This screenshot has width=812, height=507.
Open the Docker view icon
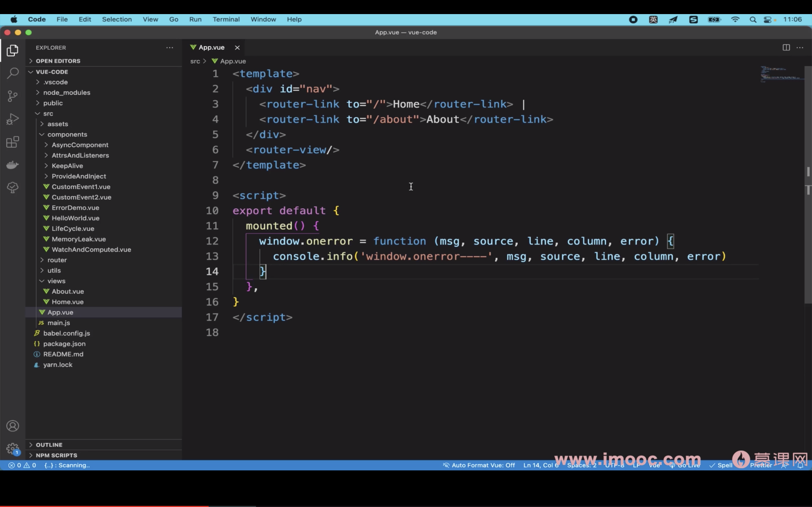12,165
